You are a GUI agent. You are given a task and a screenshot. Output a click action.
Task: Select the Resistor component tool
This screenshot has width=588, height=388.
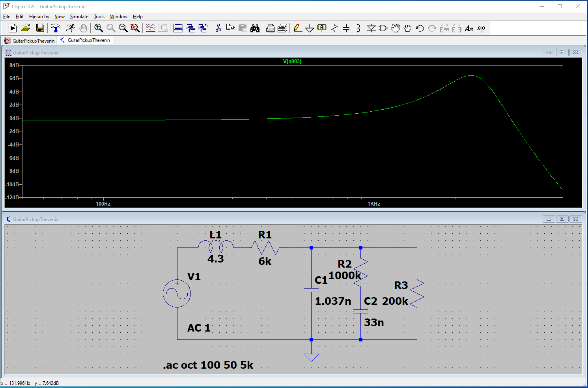pyautogui.click(x=334, y=28)
